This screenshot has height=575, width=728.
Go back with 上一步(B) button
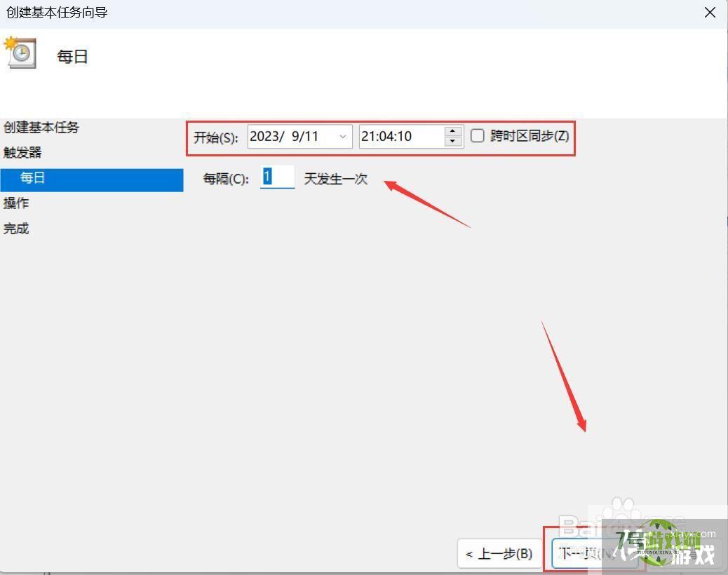(x=499, y=554)
